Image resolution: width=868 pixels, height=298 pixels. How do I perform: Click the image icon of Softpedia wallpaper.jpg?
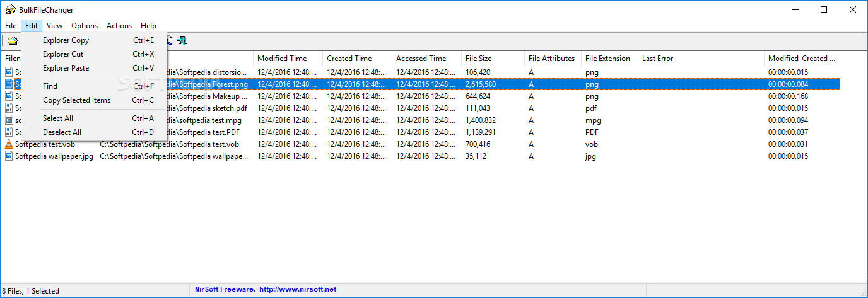[x=9, y=156]
